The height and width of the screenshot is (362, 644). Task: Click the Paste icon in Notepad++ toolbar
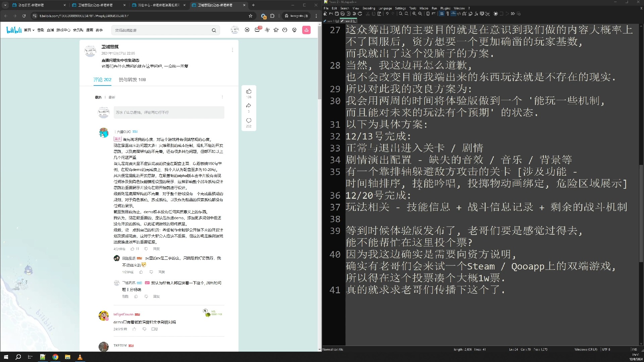point(379,14)
